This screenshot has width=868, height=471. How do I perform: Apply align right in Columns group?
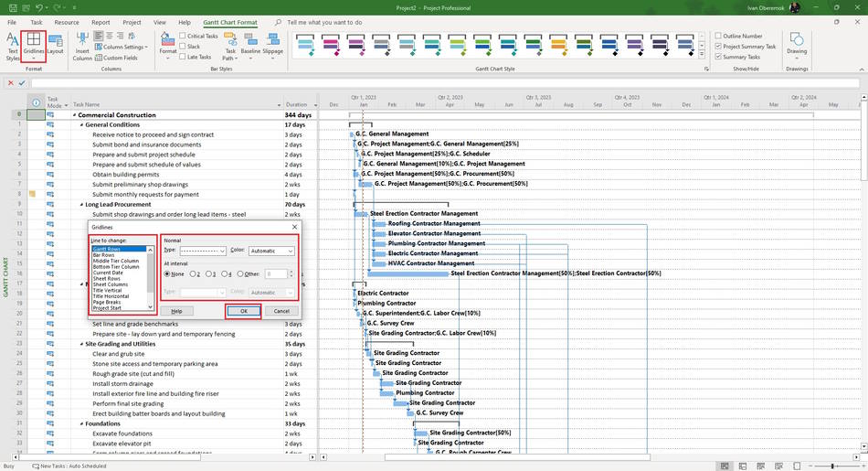[x=120, y=36]
